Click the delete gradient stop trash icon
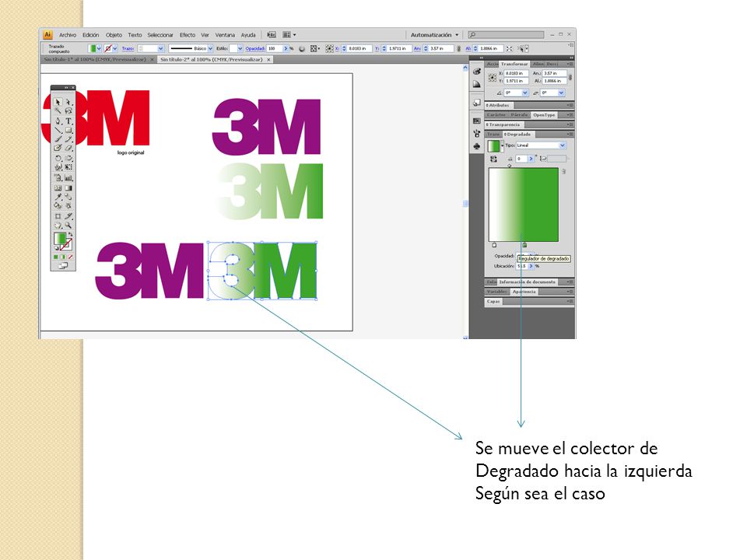Image resolution: width=747 pixels, height=560 pixels. (563, 171)
